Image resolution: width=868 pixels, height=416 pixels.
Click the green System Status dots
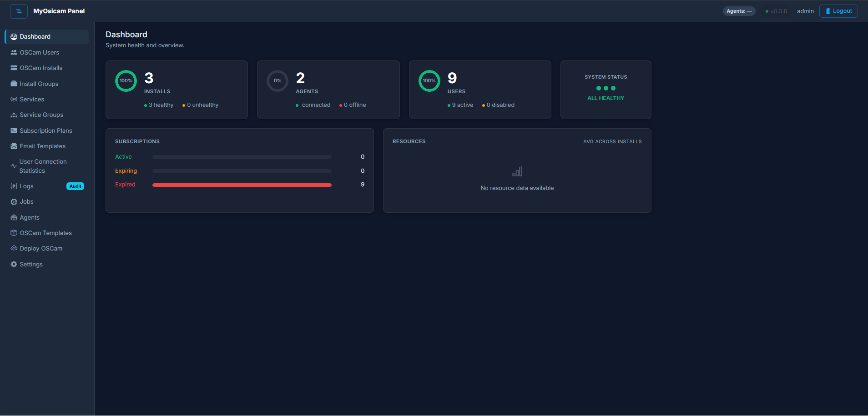tap(606, 88)
